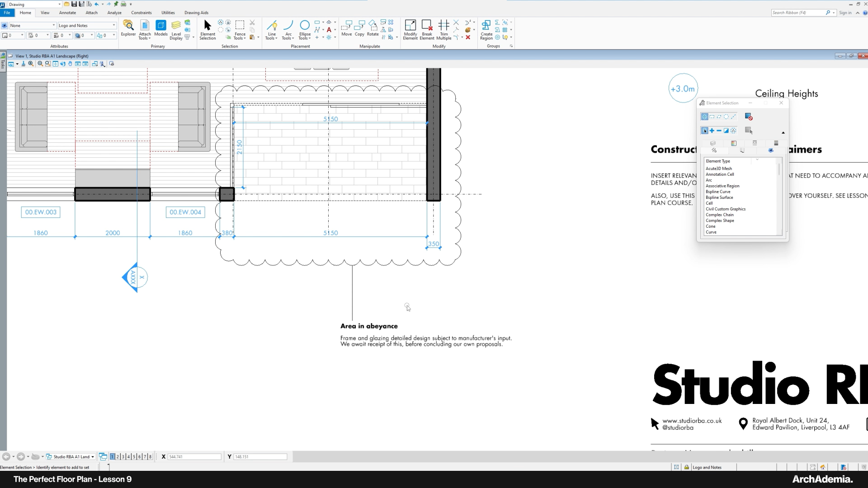Select Associative Region in Element Type list
868x488 pixels.
coord(722,186)
